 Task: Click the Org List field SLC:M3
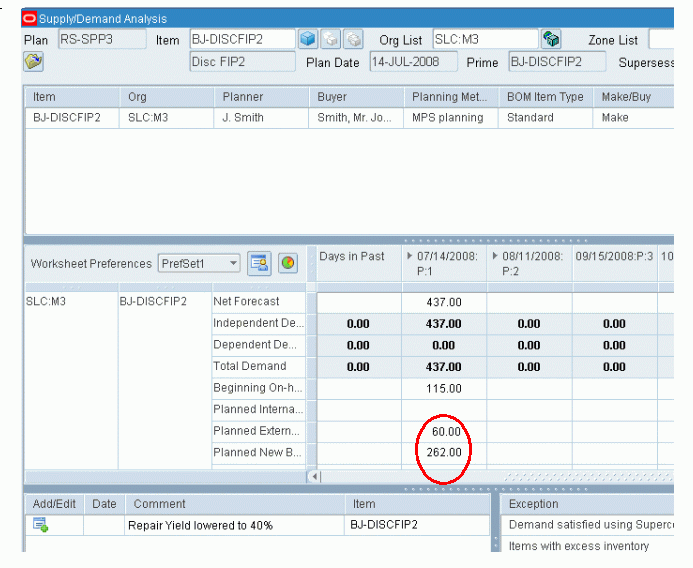click(486, 39)
